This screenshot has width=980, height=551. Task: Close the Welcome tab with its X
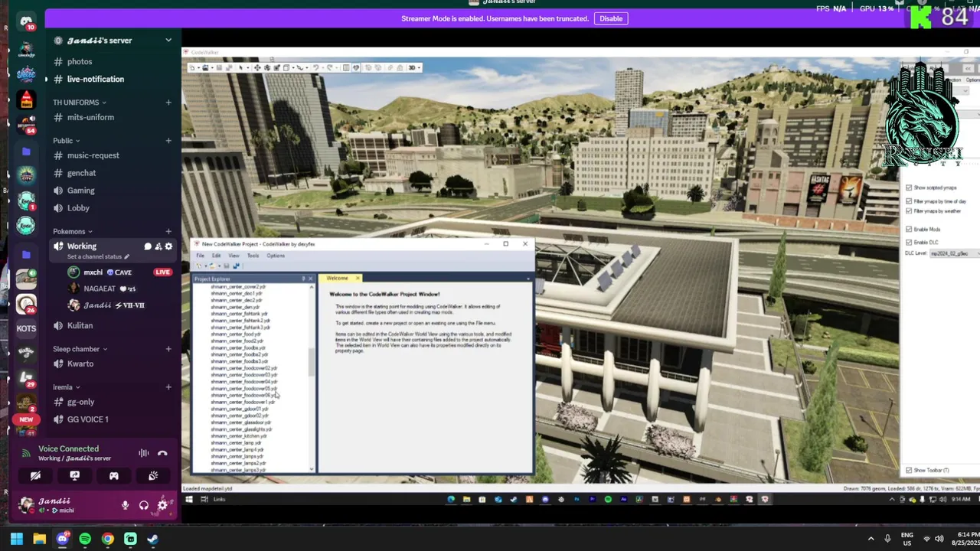pos(358,278)
